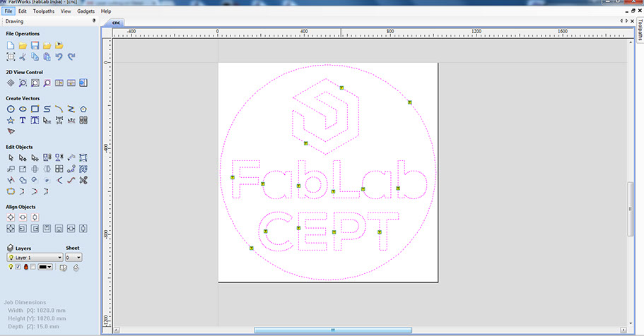
Task: Toggle the layer lock checkbox next to the padlock
Action: coord(33,267)
